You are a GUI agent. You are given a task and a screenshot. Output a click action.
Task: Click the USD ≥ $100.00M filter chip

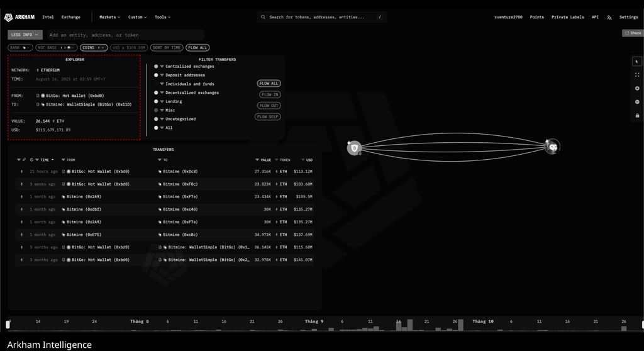[129, 48]
